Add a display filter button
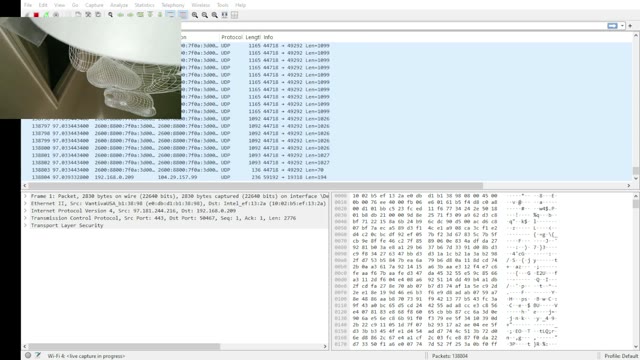Screen dimensions: 640x360 tap(630, 26)
